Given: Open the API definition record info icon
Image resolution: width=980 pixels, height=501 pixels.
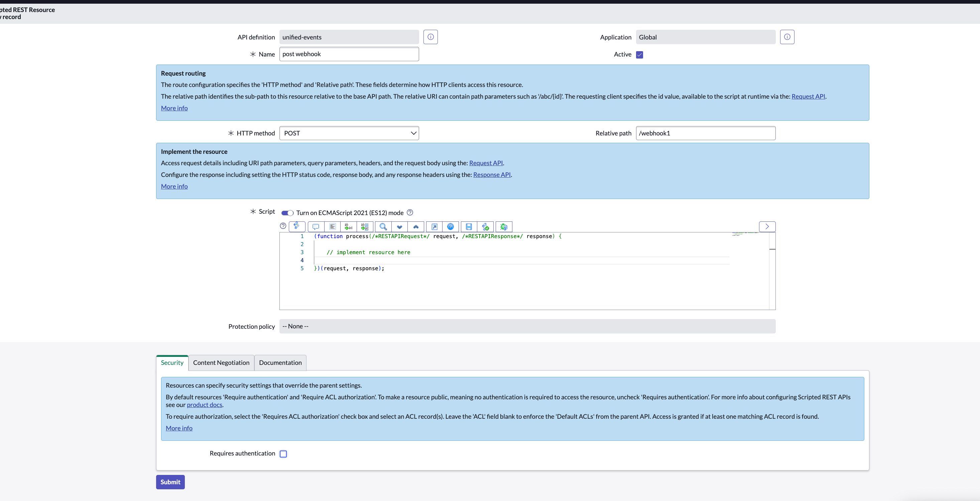Looking at the screenshot, I should coord(430,37).
